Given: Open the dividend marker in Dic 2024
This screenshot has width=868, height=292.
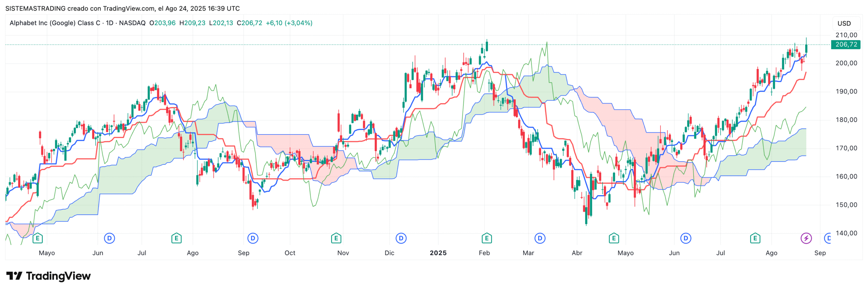Looking at the screenshot, I should point(401,238).
